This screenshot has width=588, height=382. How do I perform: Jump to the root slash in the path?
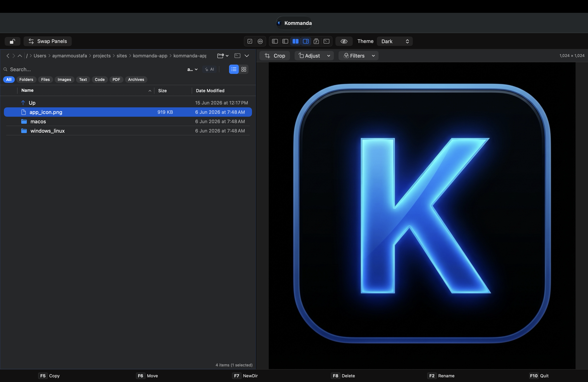pyautogui.click(x=27, y=56)
